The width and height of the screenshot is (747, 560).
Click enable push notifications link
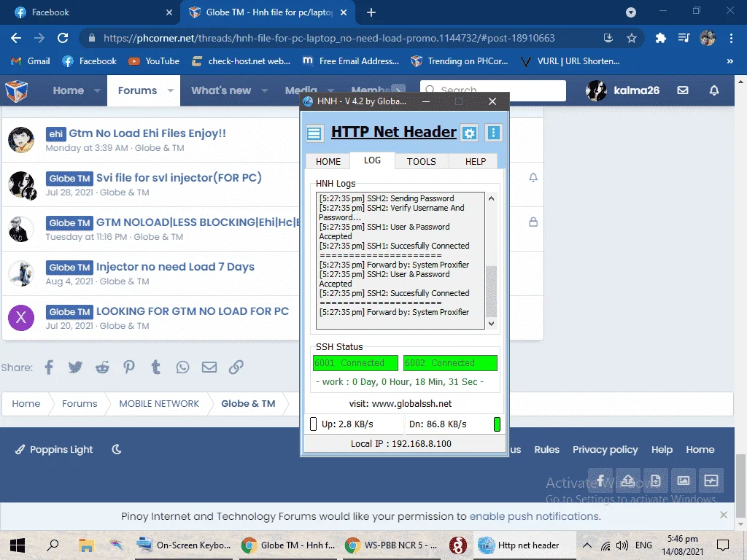click(x=535, y=516)
